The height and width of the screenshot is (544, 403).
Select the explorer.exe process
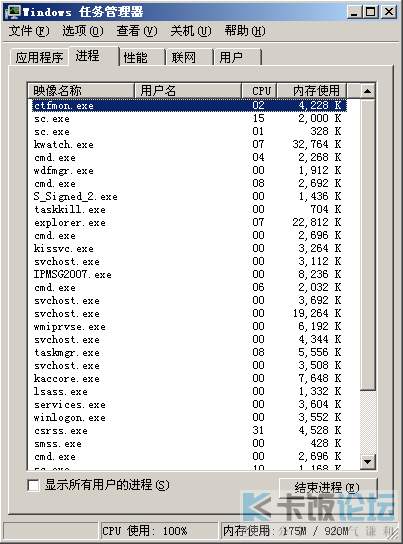189,222
